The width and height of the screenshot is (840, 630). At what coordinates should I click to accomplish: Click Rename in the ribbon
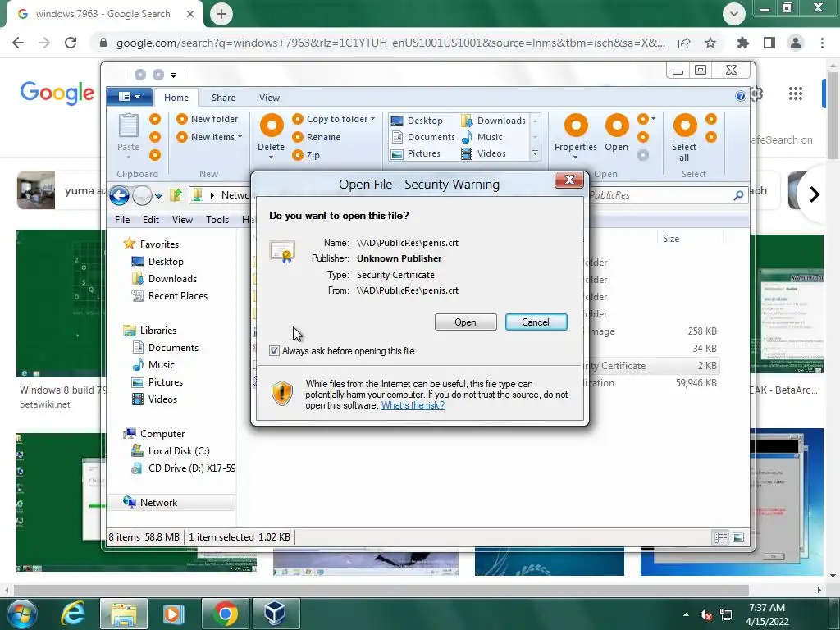[x=316, y=137]
